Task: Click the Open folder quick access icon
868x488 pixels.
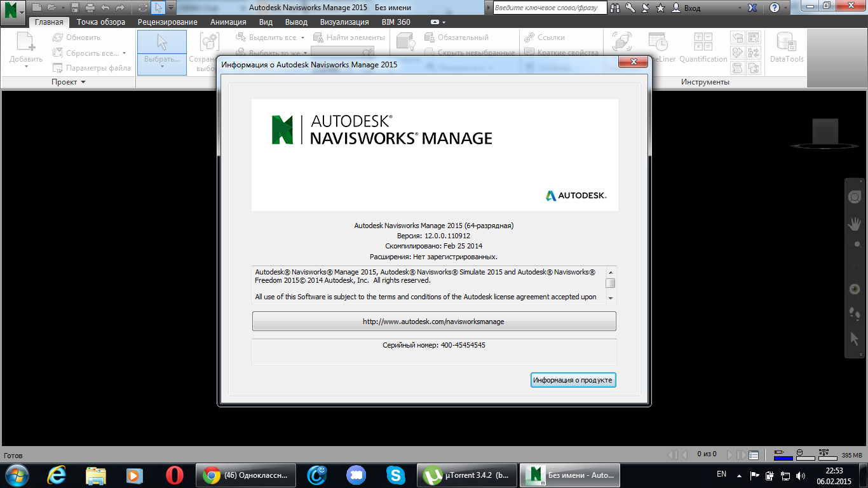Action: (x=51, y=8)
